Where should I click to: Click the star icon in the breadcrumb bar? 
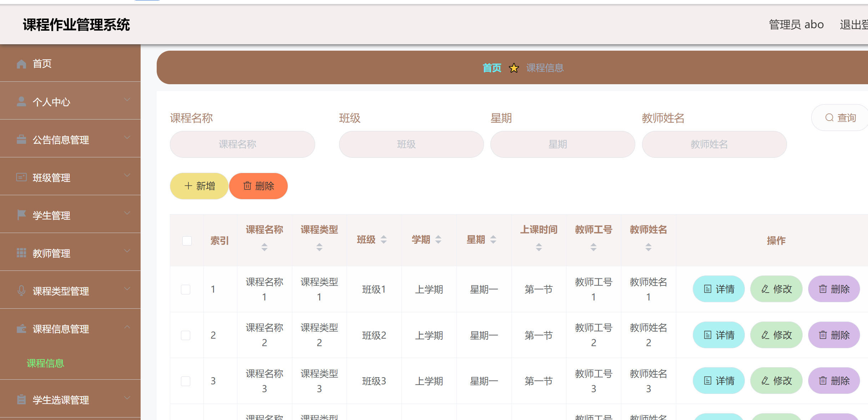514,68
